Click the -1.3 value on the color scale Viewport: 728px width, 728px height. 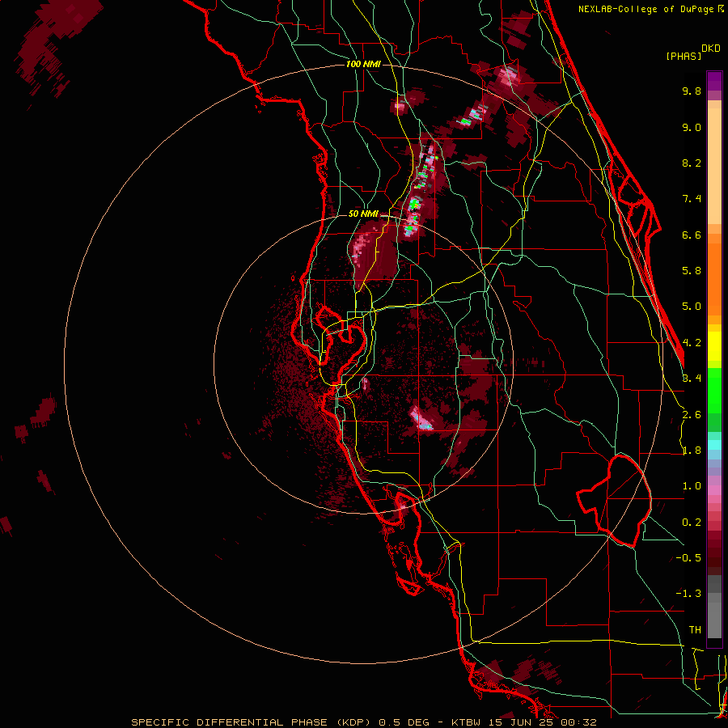(x=688, y=594)
